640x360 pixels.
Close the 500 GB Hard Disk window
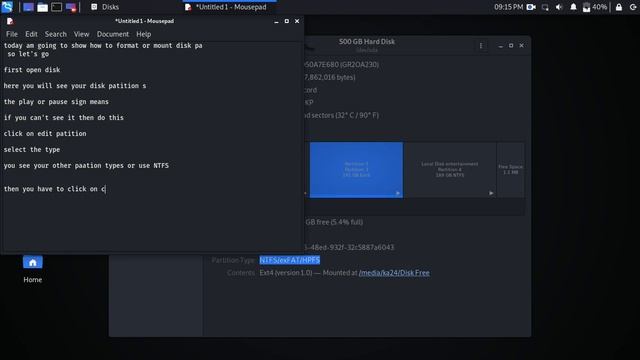click(x=522, y=46)
